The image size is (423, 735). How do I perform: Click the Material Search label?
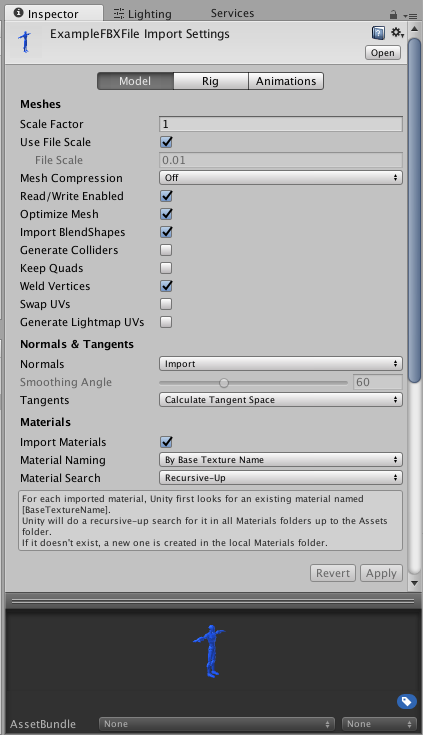pos(60,478)
